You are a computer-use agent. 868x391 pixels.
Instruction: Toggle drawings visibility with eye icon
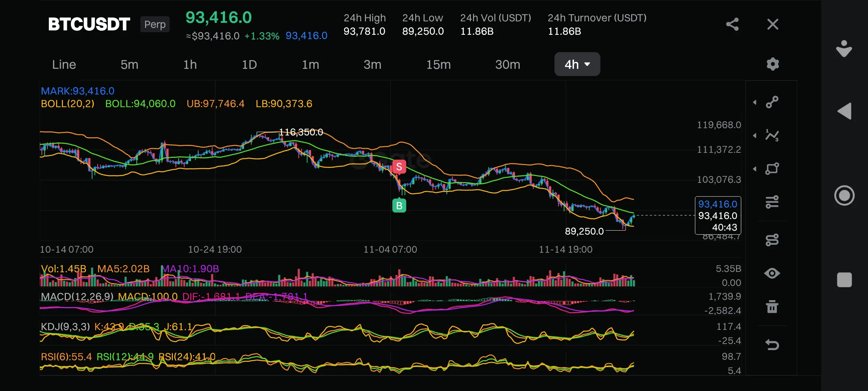click(772, 273)
